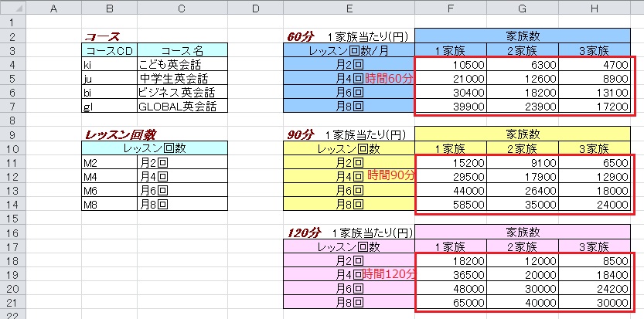Select cell with value 40000
This screenshot has height=319, width=644.
[x=523, y=302]
